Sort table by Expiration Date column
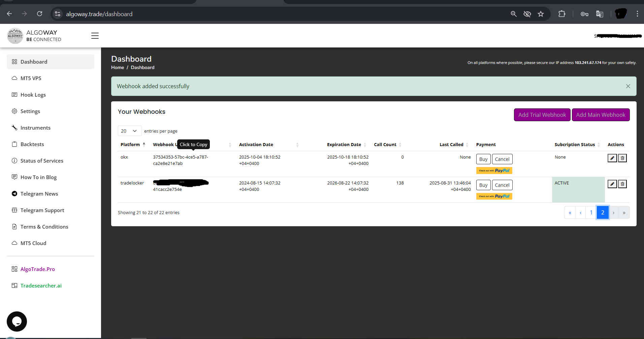This screenshot has width=644, height=339. (x=346, y=144)
